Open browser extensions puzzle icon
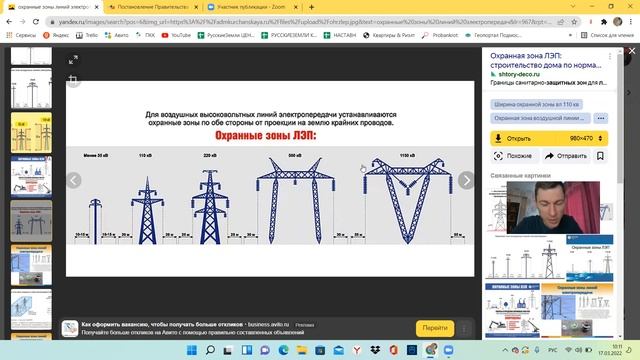This screenshot has height=360, width=640. pyautogui.click(x=604, y=22)
